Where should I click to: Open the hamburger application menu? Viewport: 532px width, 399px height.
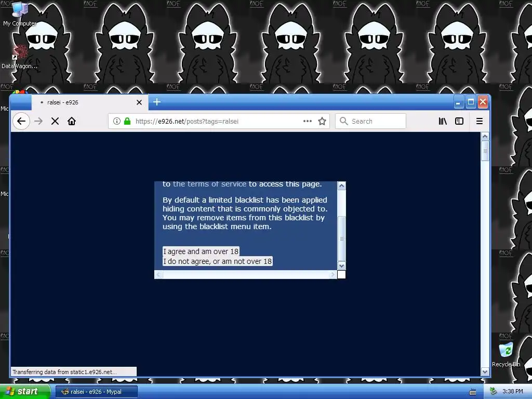[480, 121]
